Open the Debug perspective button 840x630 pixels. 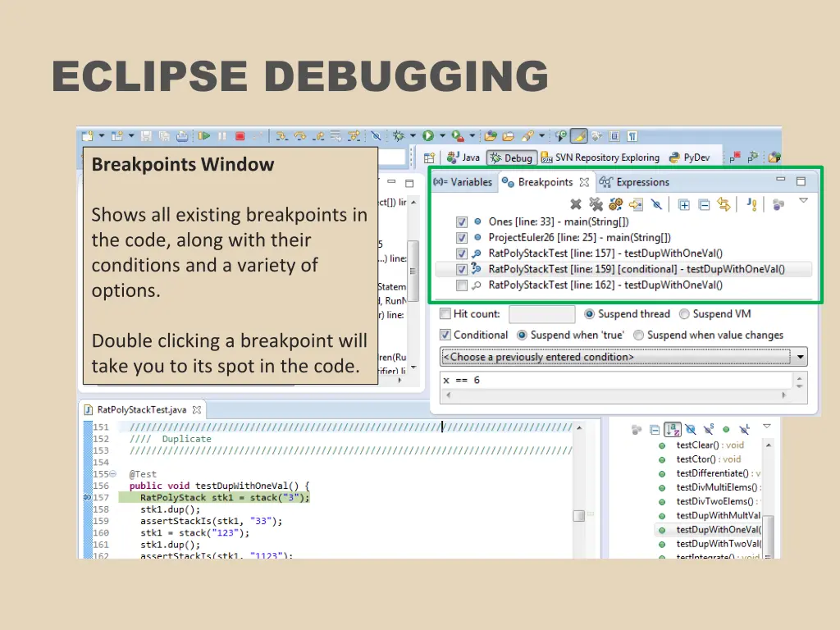(x=511, y=157)
